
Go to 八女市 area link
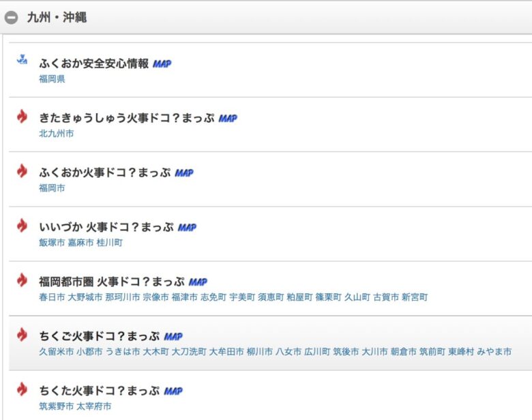coord(289,352)
